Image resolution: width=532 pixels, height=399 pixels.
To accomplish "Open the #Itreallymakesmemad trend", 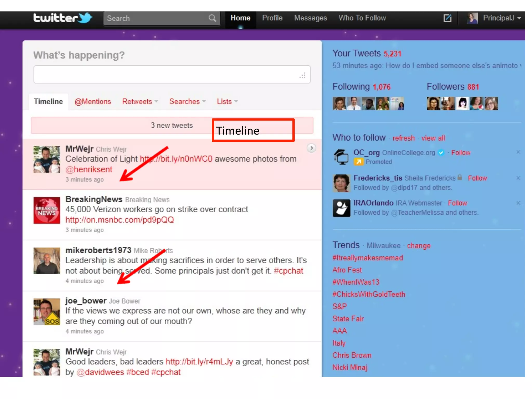I will coord(368,258).
